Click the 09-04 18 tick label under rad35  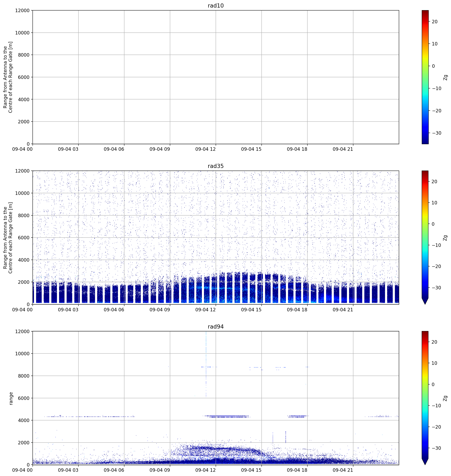(x=297, y=310)
